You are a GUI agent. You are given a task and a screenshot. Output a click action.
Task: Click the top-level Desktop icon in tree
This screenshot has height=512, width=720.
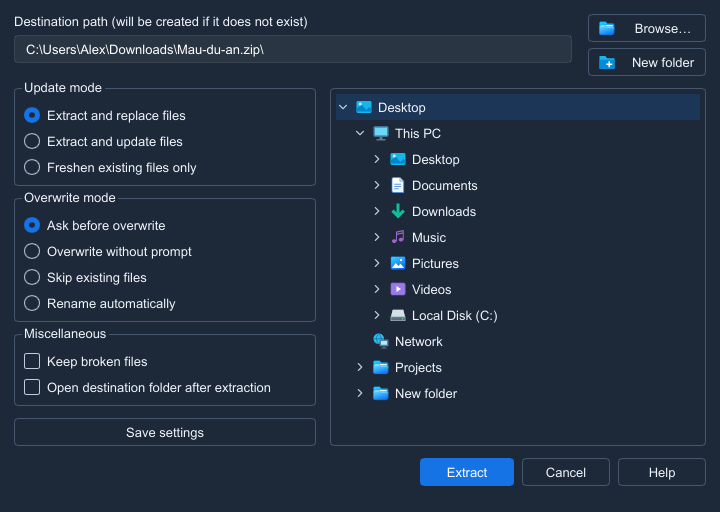[x=364, y=107]
